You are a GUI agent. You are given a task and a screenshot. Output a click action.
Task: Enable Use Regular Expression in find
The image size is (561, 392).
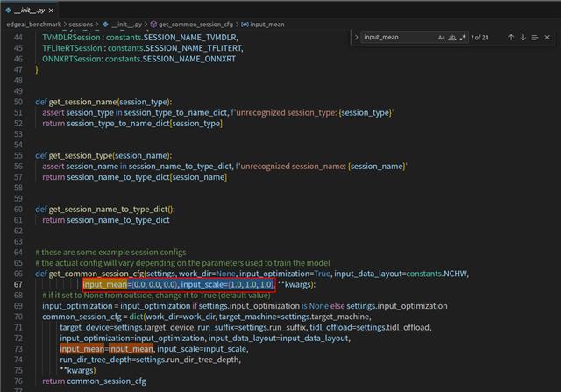463,38
